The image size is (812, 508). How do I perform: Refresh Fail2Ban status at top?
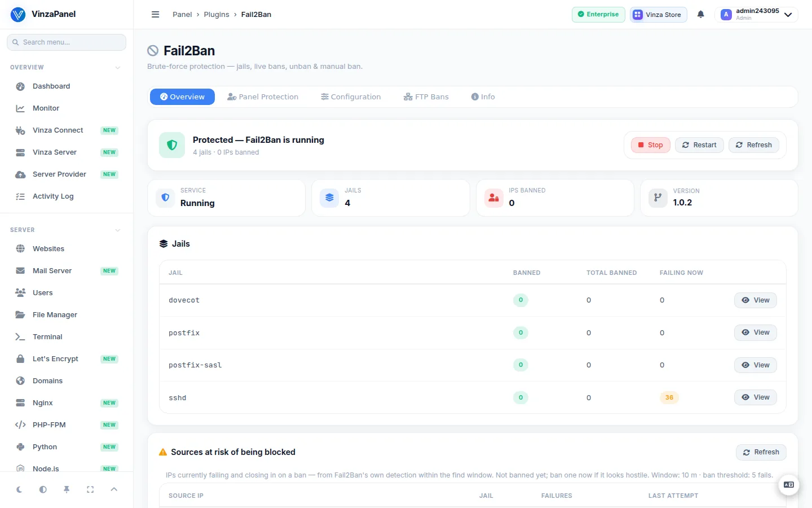pyautogui.click(x=754, y=145)
